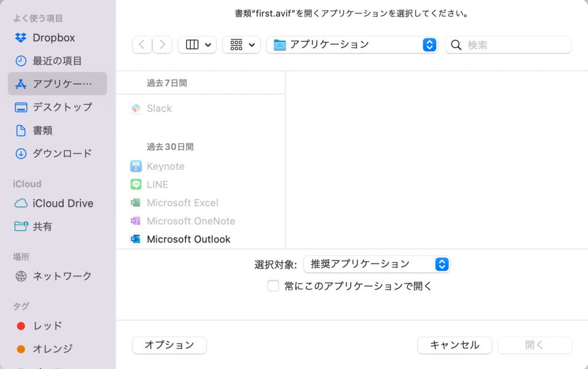Click the キャンセル button
This screenshot has width=588, height=369.
(x=455, y=345)
